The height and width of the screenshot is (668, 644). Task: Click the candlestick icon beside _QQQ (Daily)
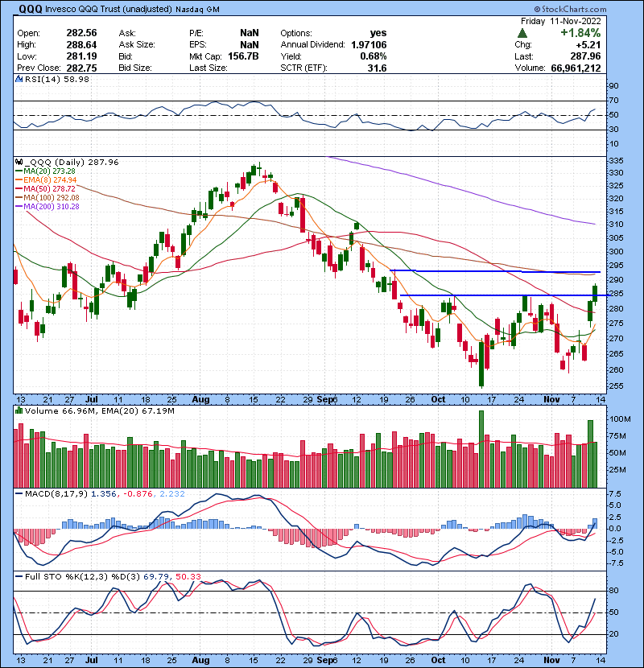click(x=19, y=162)
